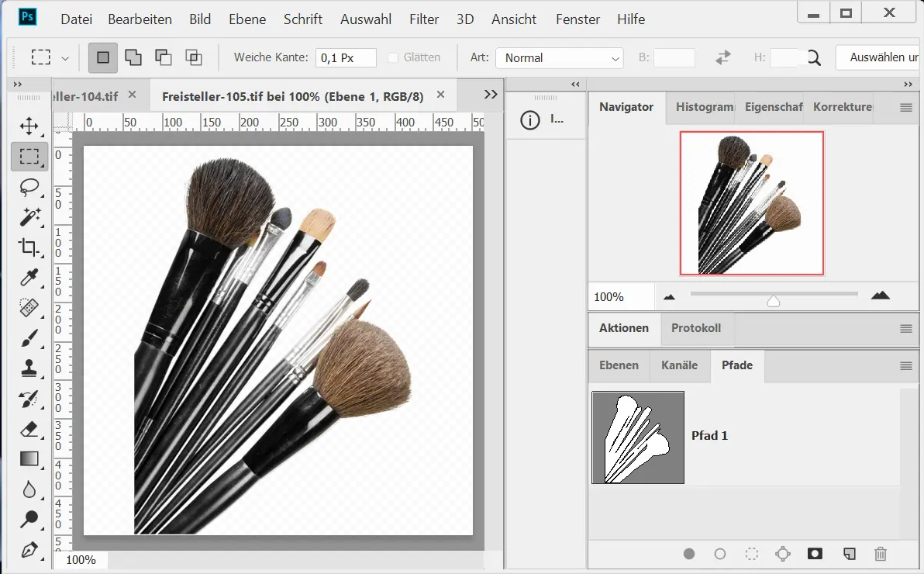Select the Eraser tool

(x=29, y=429)
